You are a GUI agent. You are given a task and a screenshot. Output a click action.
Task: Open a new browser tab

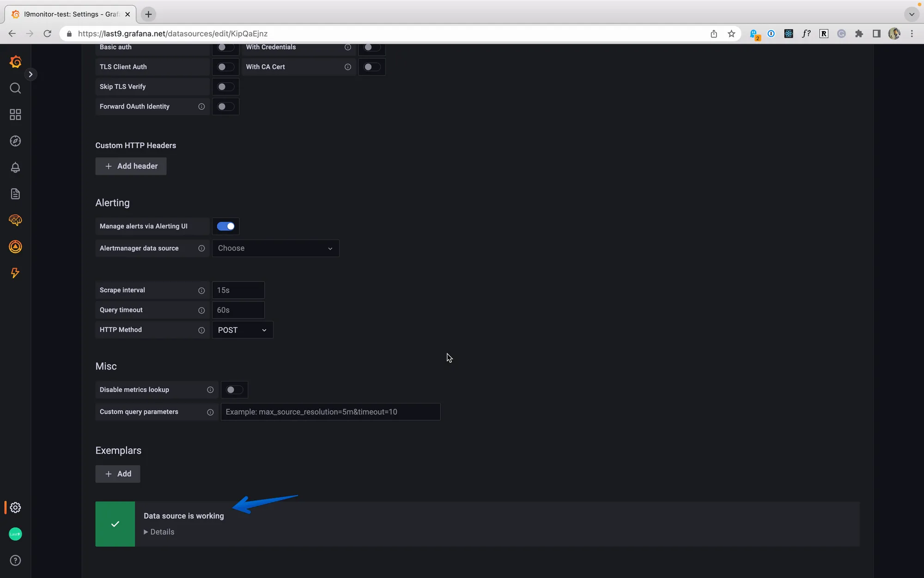(148, 14)
